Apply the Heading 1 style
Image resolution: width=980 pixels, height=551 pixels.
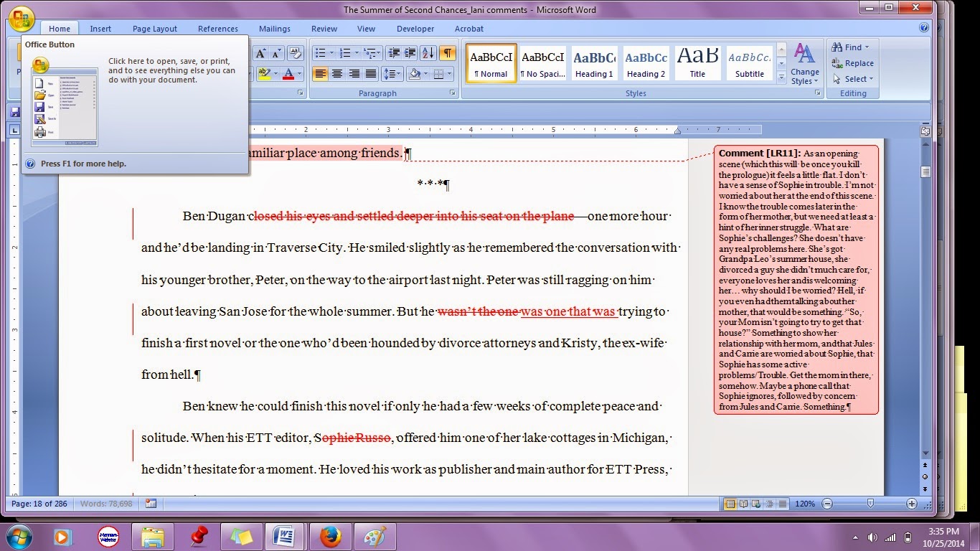(x=594, y=63)
